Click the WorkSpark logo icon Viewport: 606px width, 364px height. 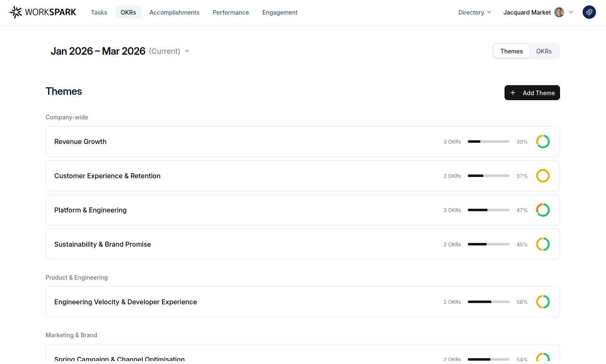coord(16,12)
